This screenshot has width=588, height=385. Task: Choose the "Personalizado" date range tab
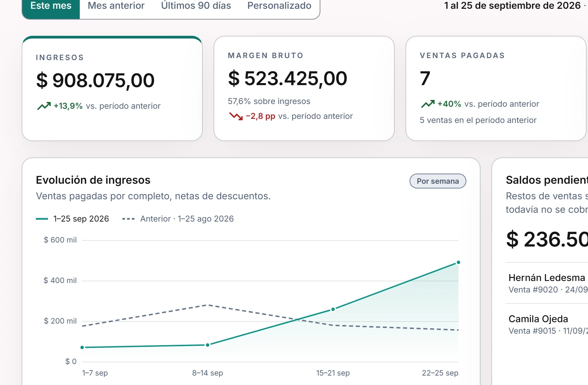coord(279,6)
